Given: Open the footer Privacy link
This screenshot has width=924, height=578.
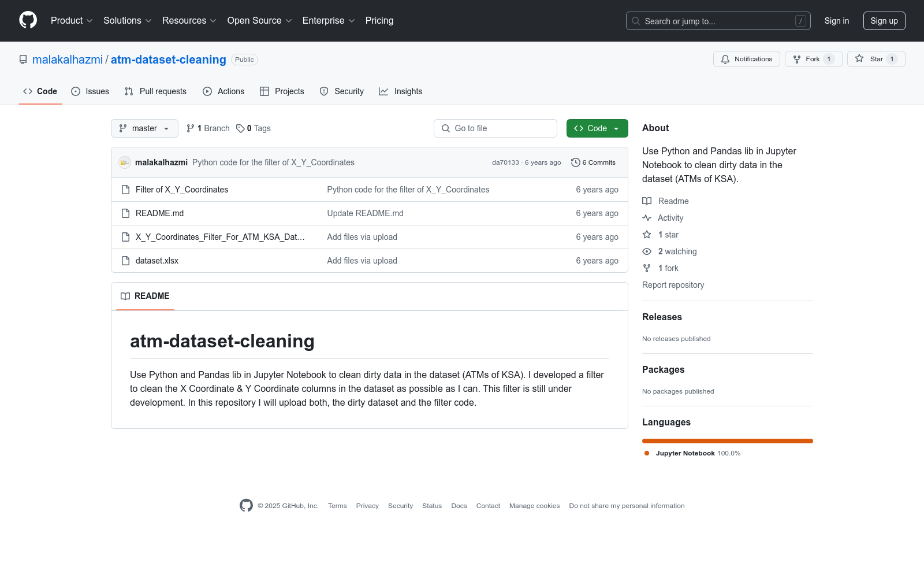Looking at the screenshot, I should tap(367, 506).
